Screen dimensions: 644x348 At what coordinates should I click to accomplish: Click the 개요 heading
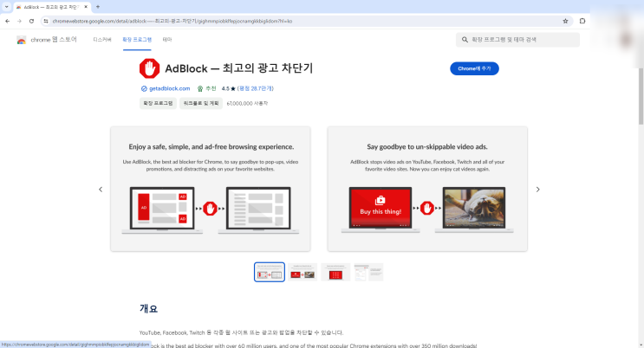click(x=149, y=308)
